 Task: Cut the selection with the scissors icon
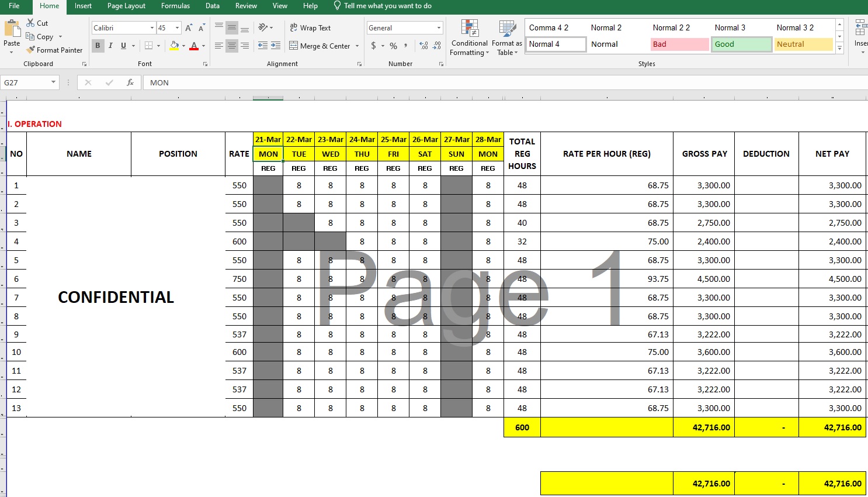(x=31, y=23)
